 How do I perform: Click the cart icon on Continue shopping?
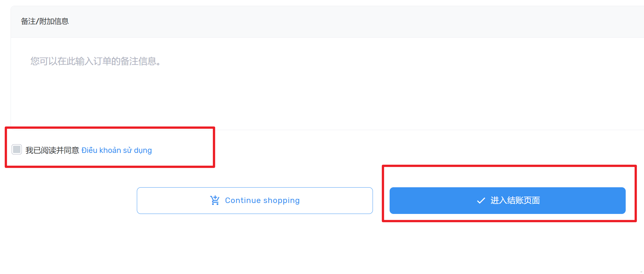[215, 200]
